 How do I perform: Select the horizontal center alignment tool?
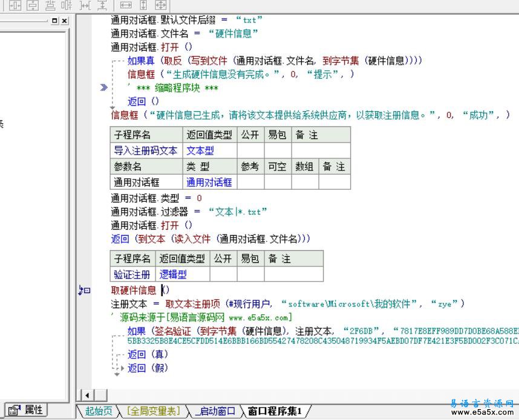[x=15, y=7]
